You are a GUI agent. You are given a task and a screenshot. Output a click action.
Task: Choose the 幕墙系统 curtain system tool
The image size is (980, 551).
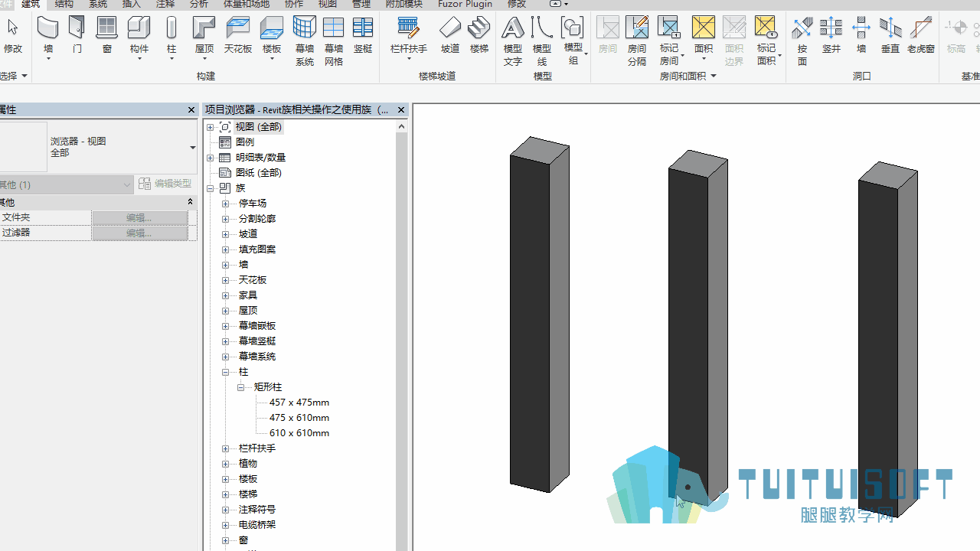304,40
